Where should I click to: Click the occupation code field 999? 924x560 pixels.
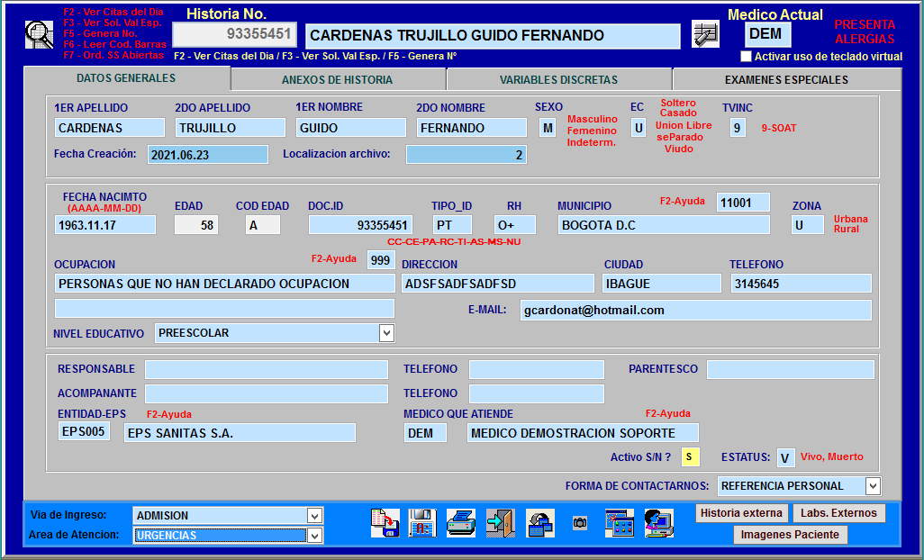tap(381, 260)
